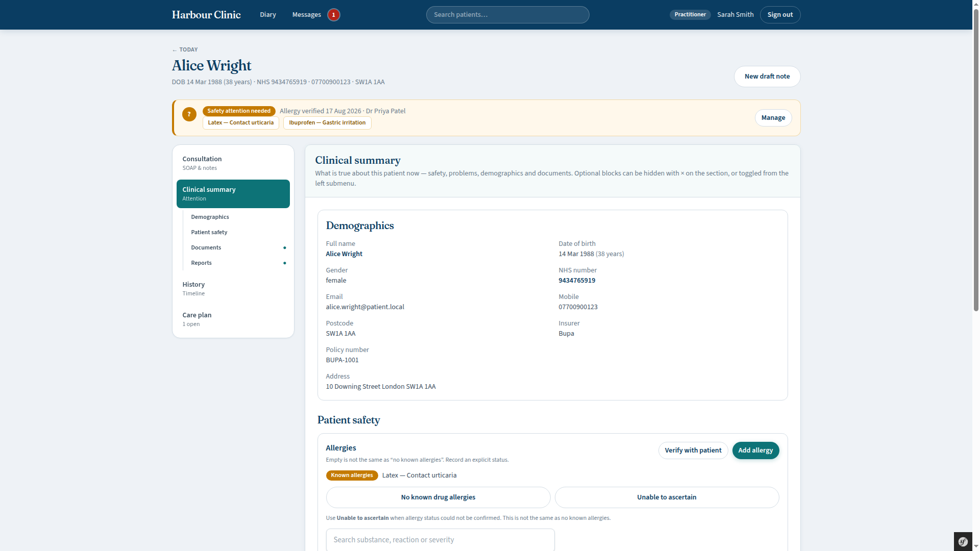The image size is (980, 551).
Task: Go back to Today link
Action: [185, 49]
